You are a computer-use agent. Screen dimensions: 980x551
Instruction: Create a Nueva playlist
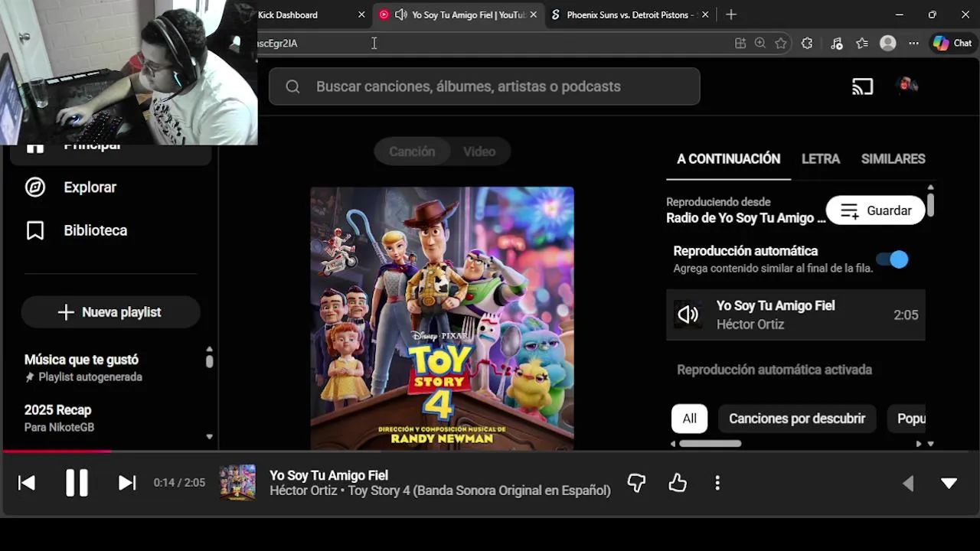point(110,312)
